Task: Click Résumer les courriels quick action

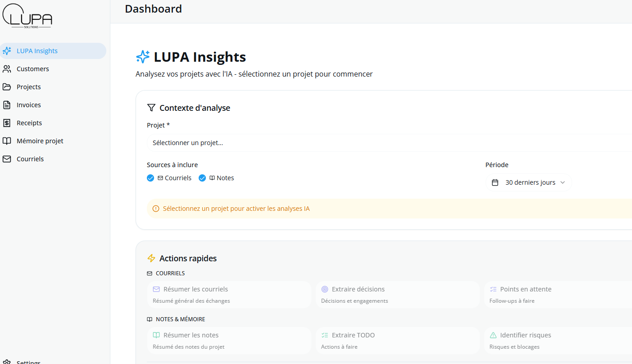Action: [x=229, y=295]
